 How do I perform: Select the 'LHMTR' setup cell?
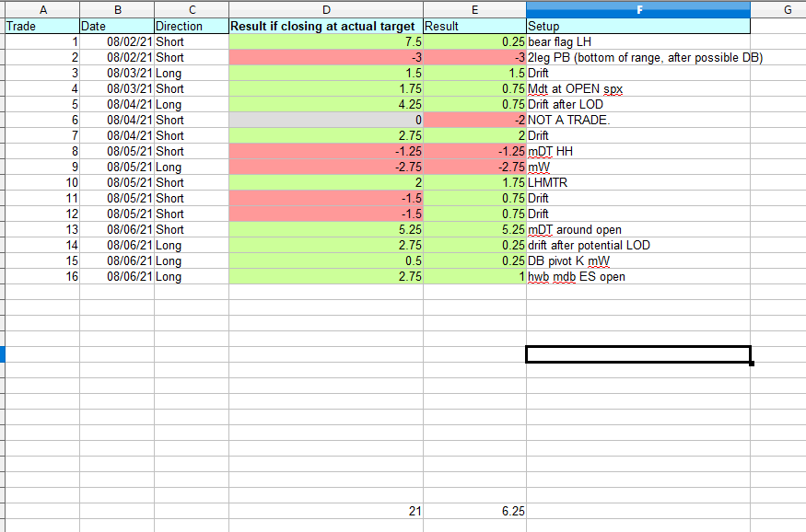pos(638,183)
